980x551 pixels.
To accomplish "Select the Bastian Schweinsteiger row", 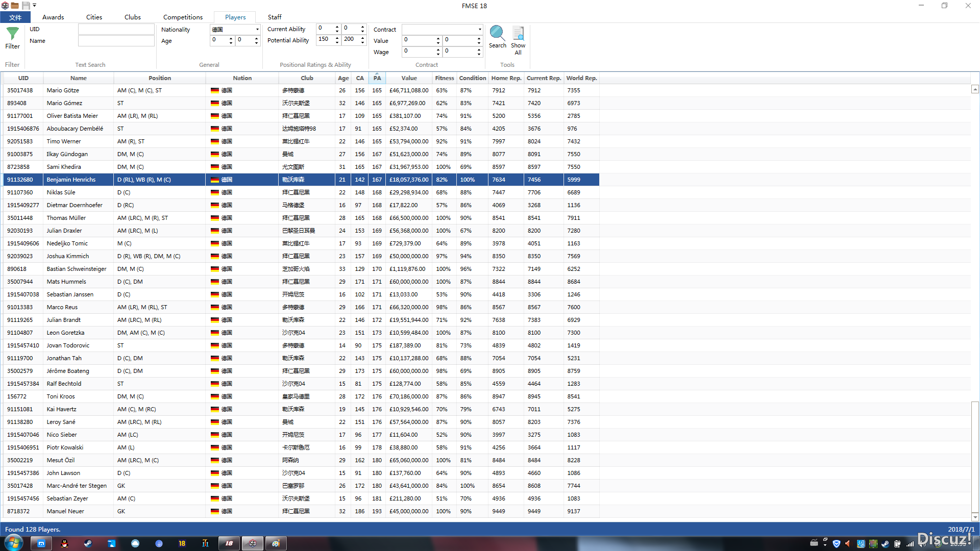I will (301, 269).
